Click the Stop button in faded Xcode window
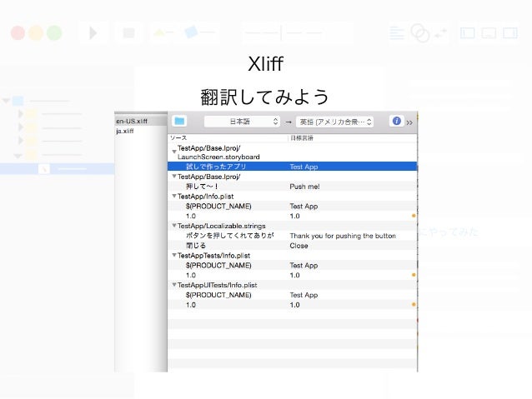Viewport: 532px width, 399px height. (x=128, y=32)
